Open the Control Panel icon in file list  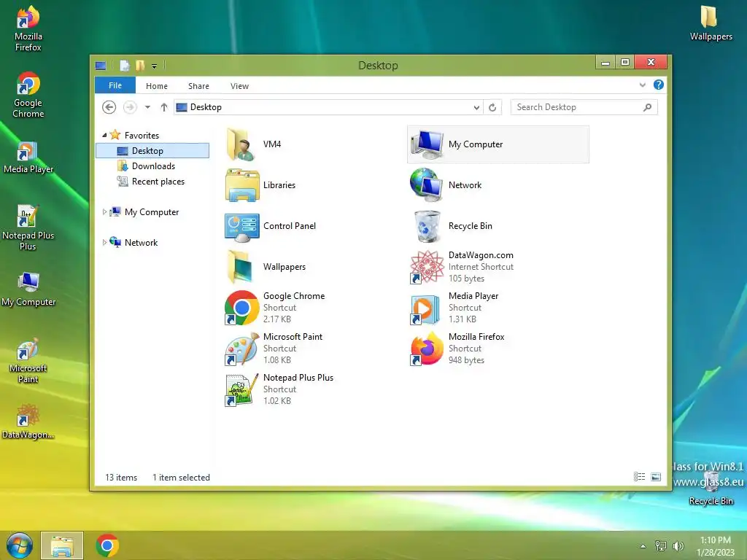242,226
